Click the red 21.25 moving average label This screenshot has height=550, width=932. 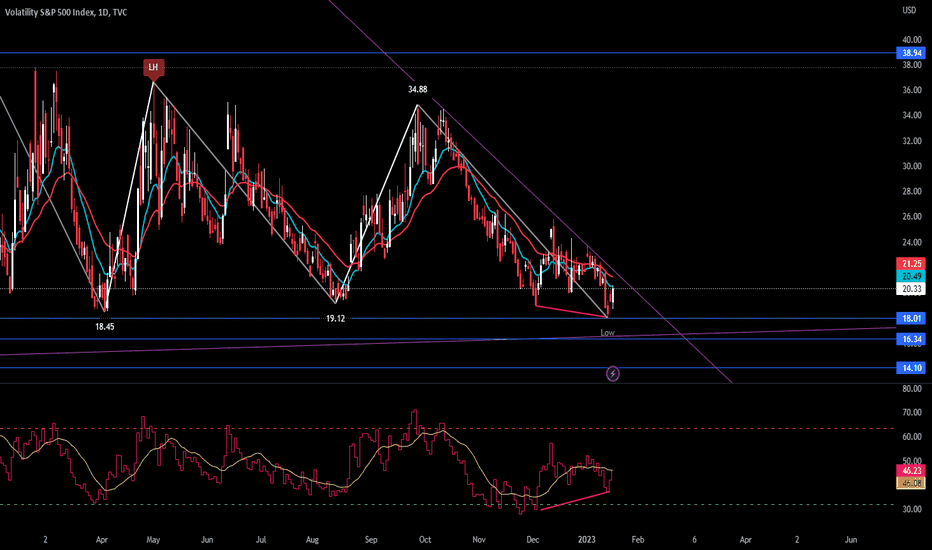911,263
